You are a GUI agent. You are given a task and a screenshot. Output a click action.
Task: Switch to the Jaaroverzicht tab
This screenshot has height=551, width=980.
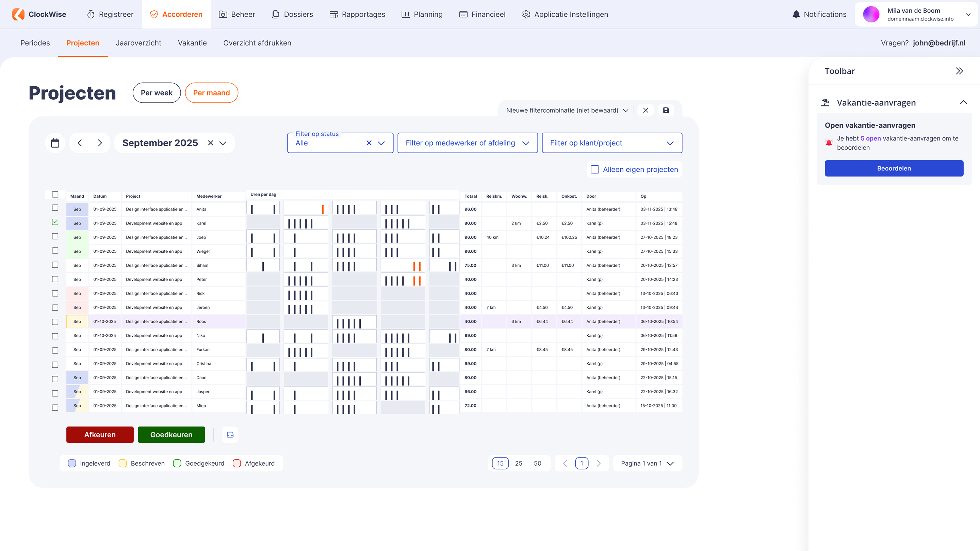pyautogui.click(x=138, y=43)
